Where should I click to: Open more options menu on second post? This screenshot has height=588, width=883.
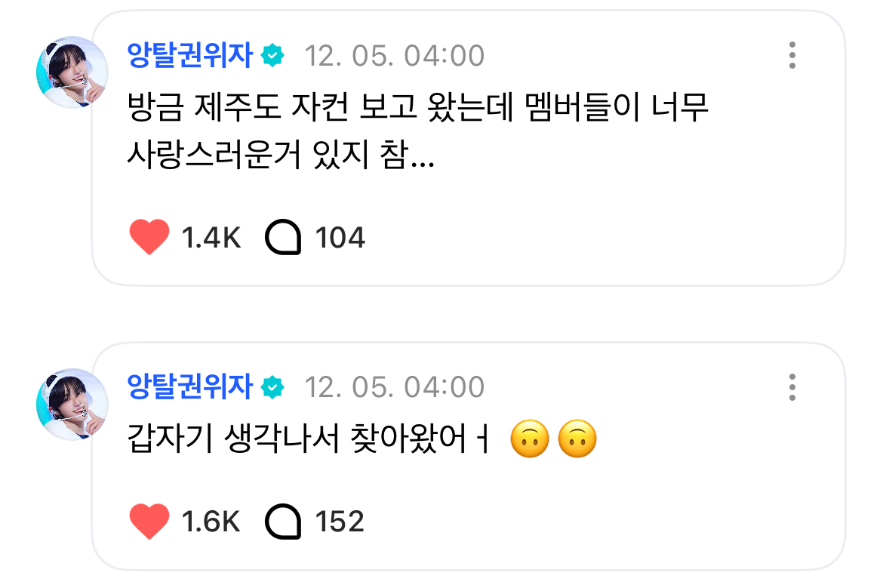792,387
